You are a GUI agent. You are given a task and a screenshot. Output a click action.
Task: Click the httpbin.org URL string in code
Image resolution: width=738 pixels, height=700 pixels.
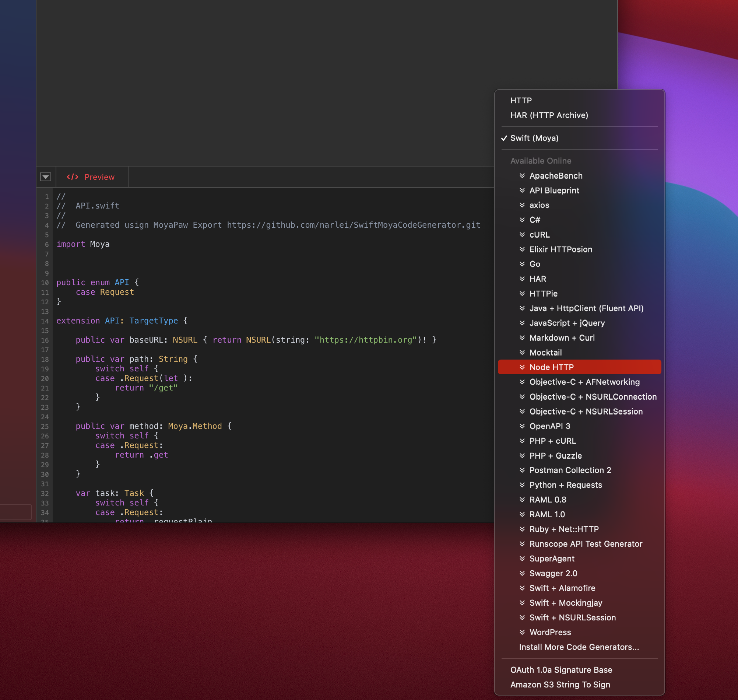[365, 340]
